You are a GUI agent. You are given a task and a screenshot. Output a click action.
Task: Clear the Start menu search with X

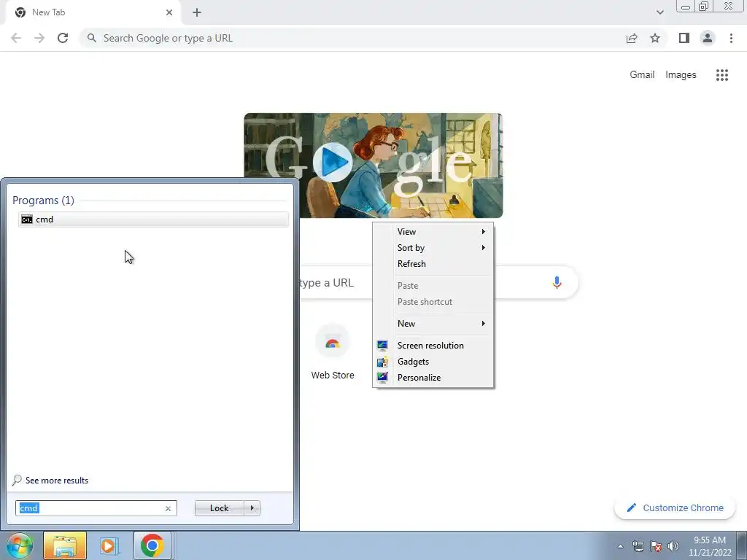(168, 508)
